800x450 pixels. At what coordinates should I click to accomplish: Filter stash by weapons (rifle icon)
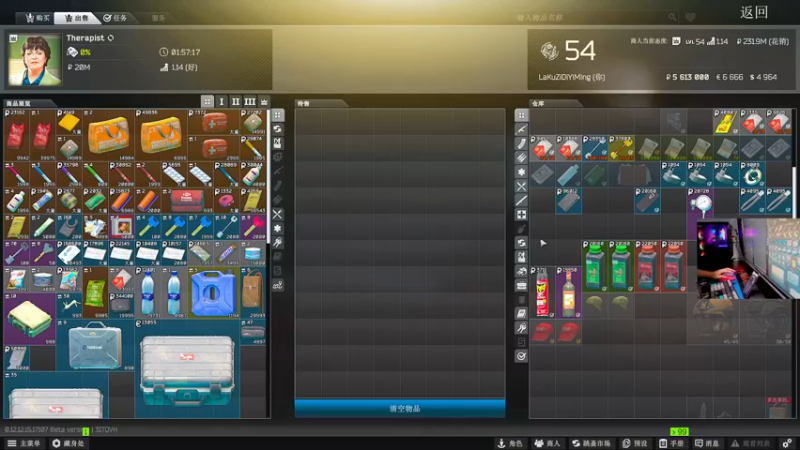(x=521, y=130)
